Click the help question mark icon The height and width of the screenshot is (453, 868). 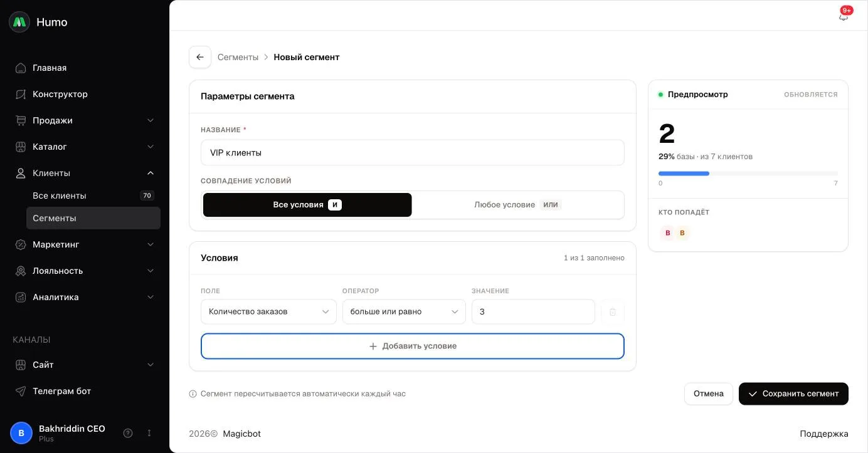click(x=128, y=433)
